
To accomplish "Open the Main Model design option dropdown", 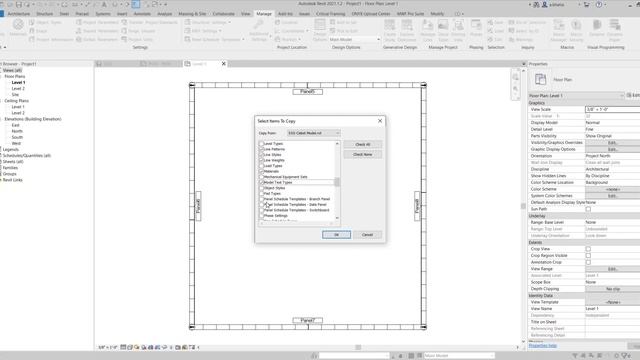I will click(354, 40).
